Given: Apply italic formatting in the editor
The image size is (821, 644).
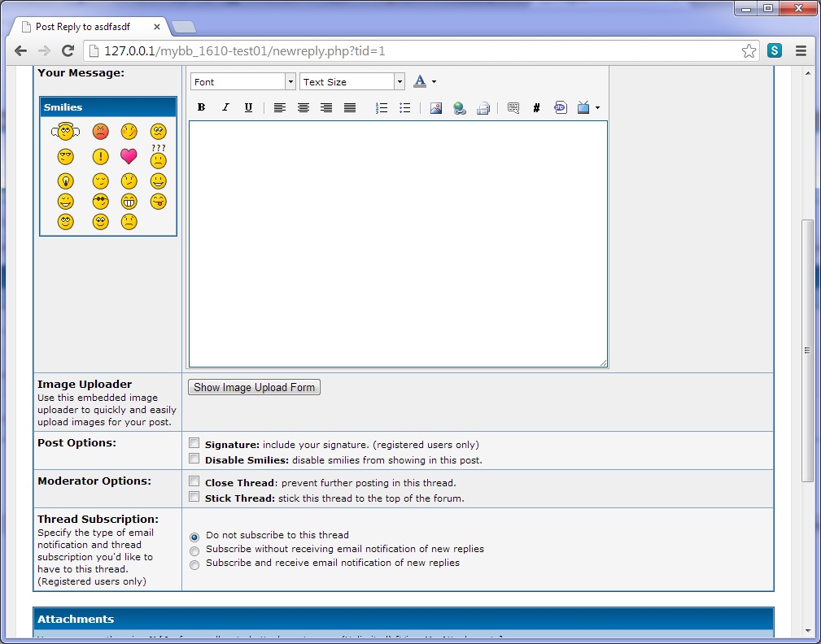Looking at the screenshot, I should point(225,107).
